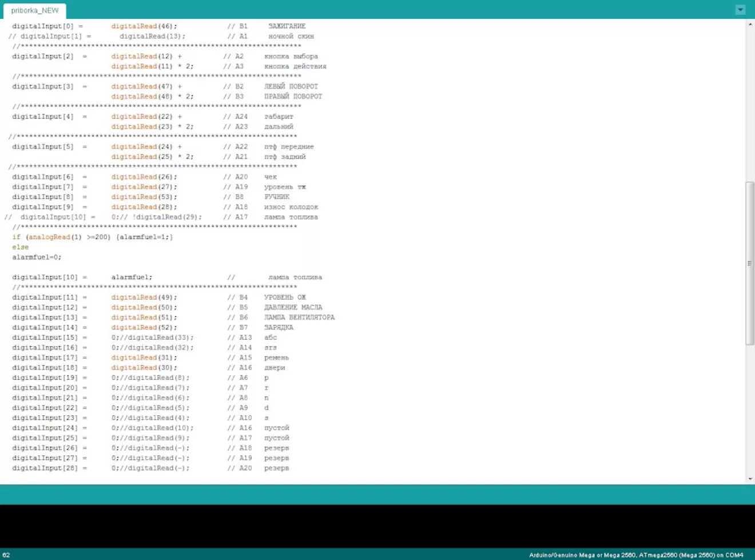Place cursor on digitalRead(46) call
The height and width of the screenshot is (560, 755).
(144, 26)
